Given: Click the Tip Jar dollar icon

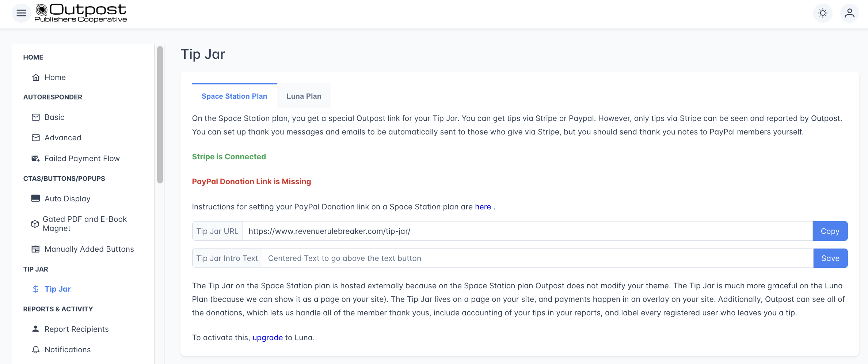Looking at the screenshot, I should point(36,289).
